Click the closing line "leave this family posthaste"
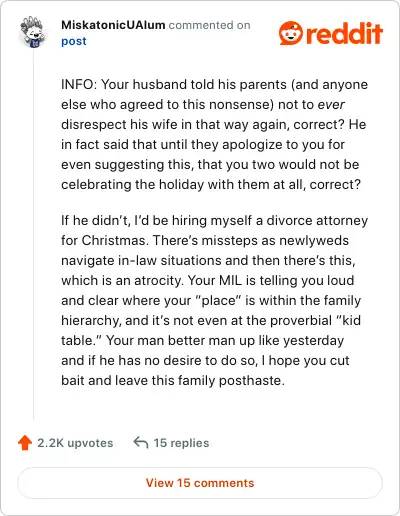This screenshot has width=400, height=516. tap(200, 380)
